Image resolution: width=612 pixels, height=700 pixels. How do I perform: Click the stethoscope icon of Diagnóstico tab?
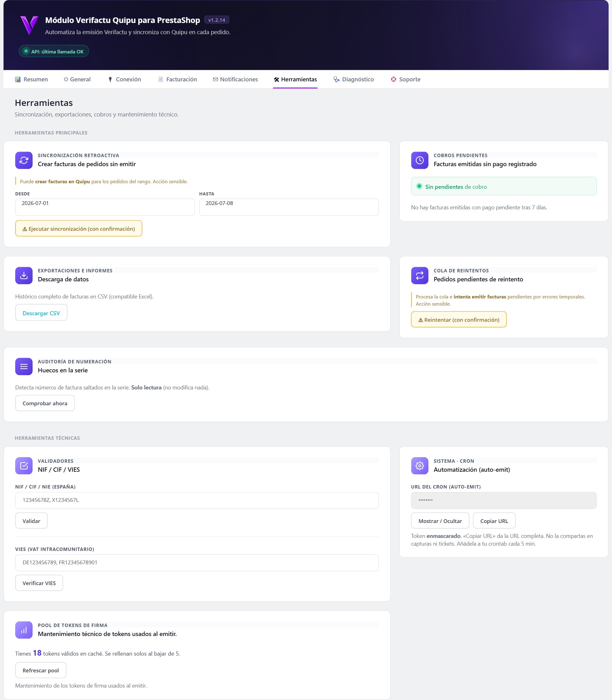coord(337,79)
